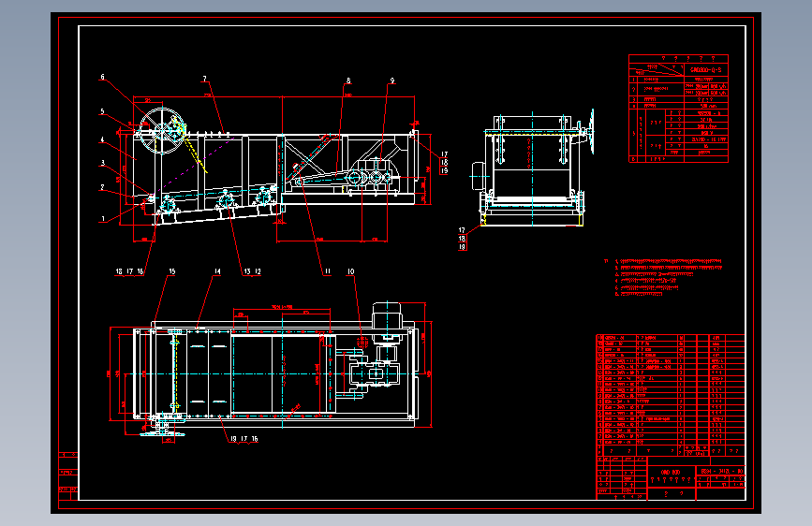The image size is (812, 526).
Task: Click part callout number 1 label
Action: pyautogui.click(x=103, y=219)
